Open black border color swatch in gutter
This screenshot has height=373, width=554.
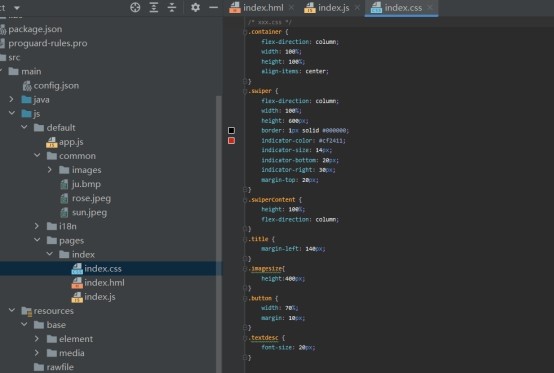click(x=231, y=130)
